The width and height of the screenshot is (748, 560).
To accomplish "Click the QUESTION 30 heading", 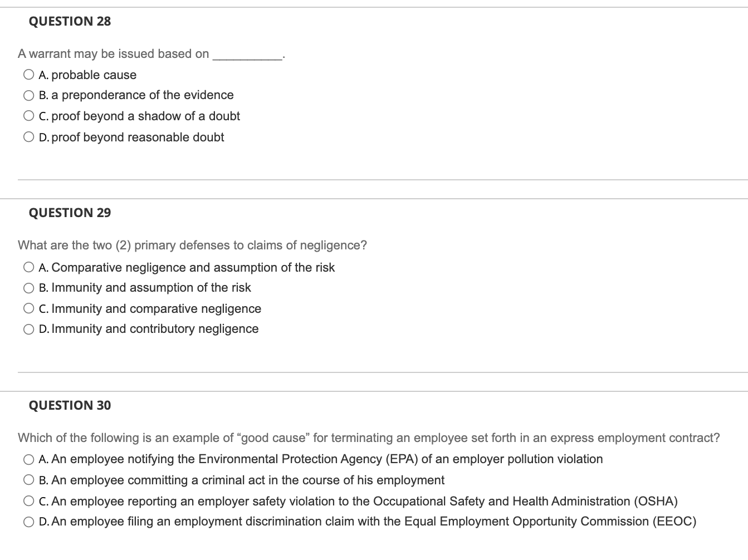I will coord(69,405).
